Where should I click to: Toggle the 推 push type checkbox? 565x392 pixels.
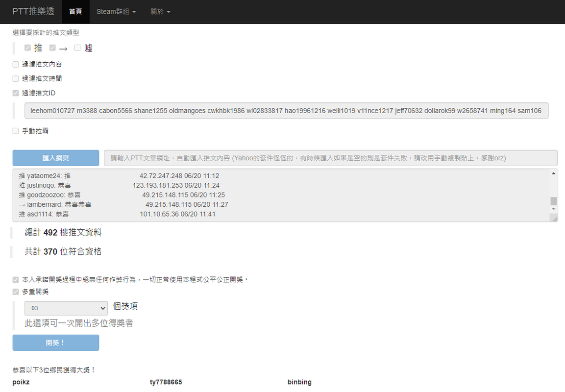(27, 48)
